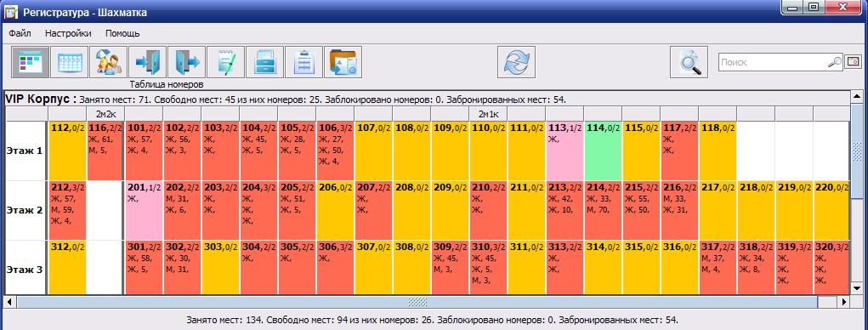Click the check-in door arrow icon
The image size is (868, 330).
tap(147, 62)
